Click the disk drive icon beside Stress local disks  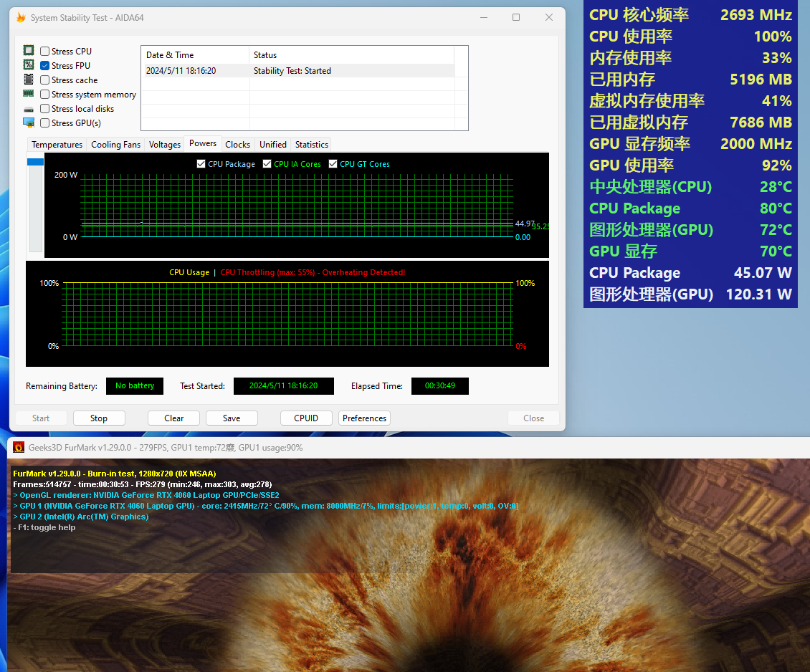pos(29,109)
